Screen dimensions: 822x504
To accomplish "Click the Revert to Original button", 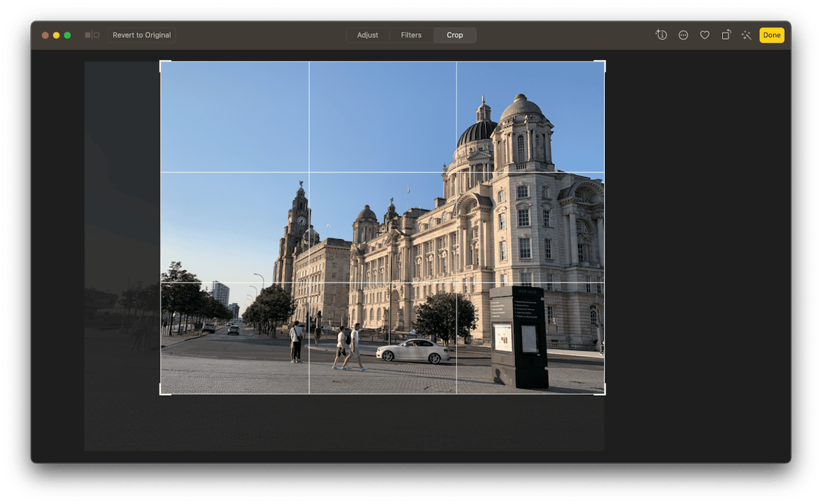I will point(141,35).
